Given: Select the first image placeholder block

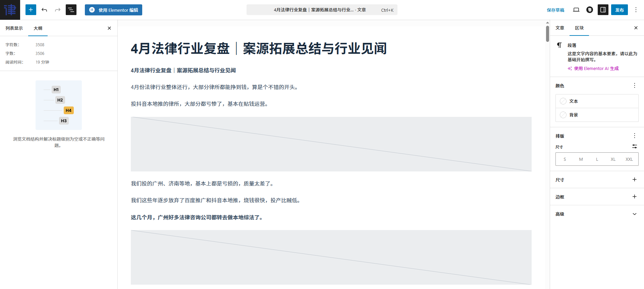Looking at the screenshot, I should pyautogui.click(x=331, y=144).
